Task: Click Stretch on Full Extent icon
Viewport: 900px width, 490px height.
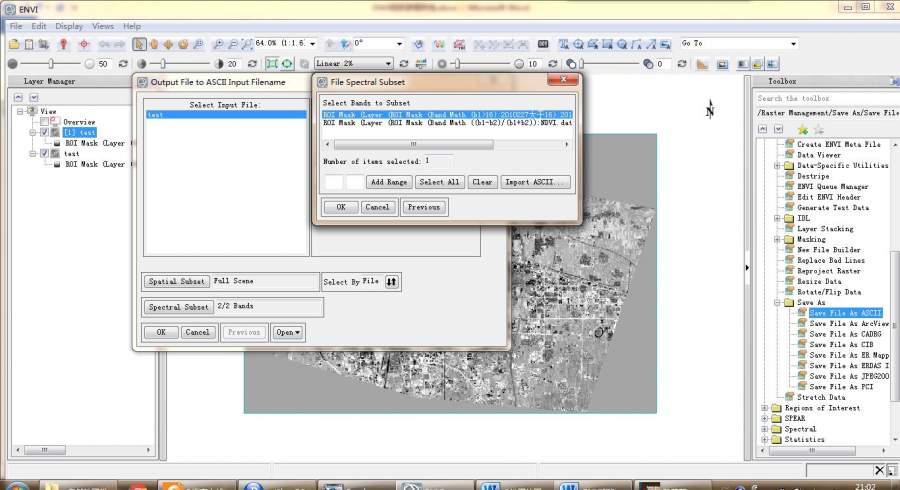Action: pos(287,64)
